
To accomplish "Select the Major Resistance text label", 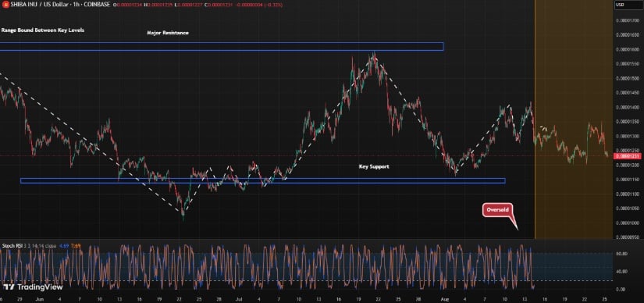I will point(168,33).
